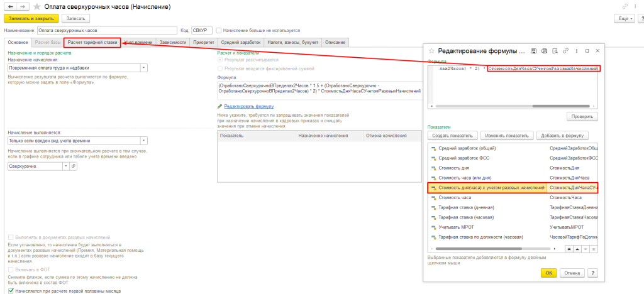Open the 'Еще' menu dropdown

coord(624,19)
